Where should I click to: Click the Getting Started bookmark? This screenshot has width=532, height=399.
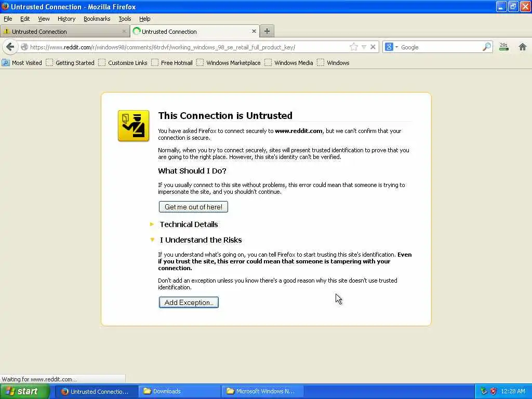pos(70,63)
